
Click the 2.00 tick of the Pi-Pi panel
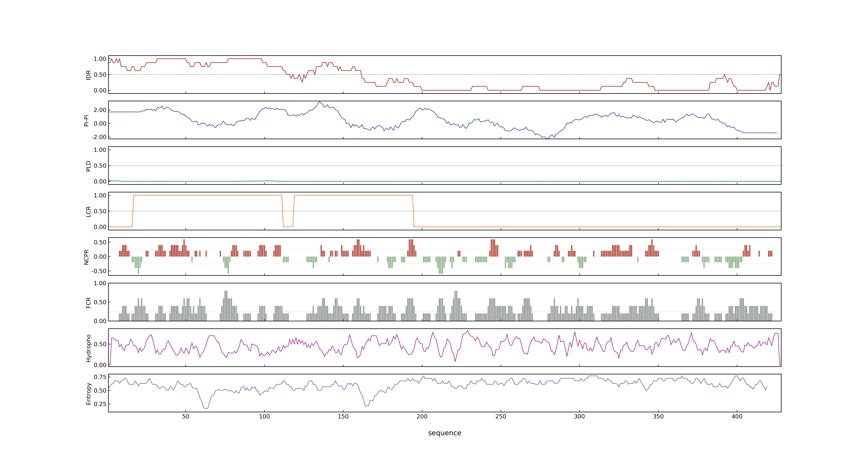[x=100, y=110]
